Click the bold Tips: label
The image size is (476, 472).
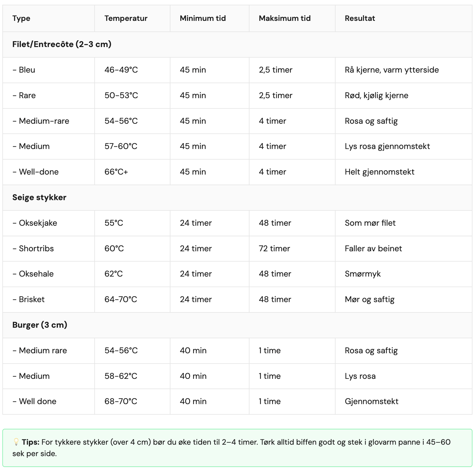pyautogui.click(x=31, y=442)
